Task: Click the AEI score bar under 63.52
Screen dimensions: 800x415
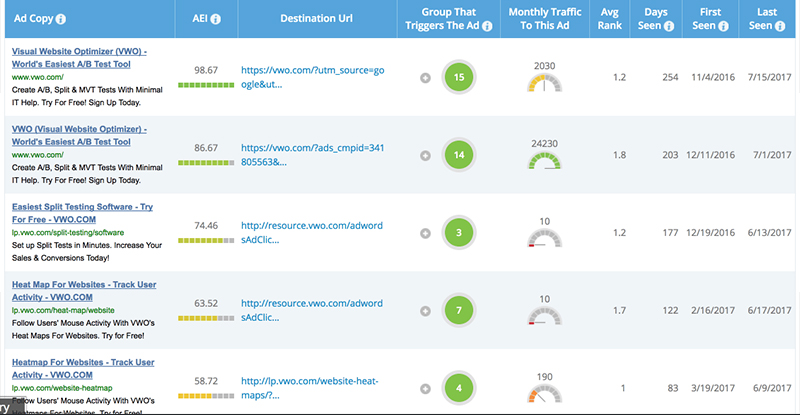Action: point(206,318)
